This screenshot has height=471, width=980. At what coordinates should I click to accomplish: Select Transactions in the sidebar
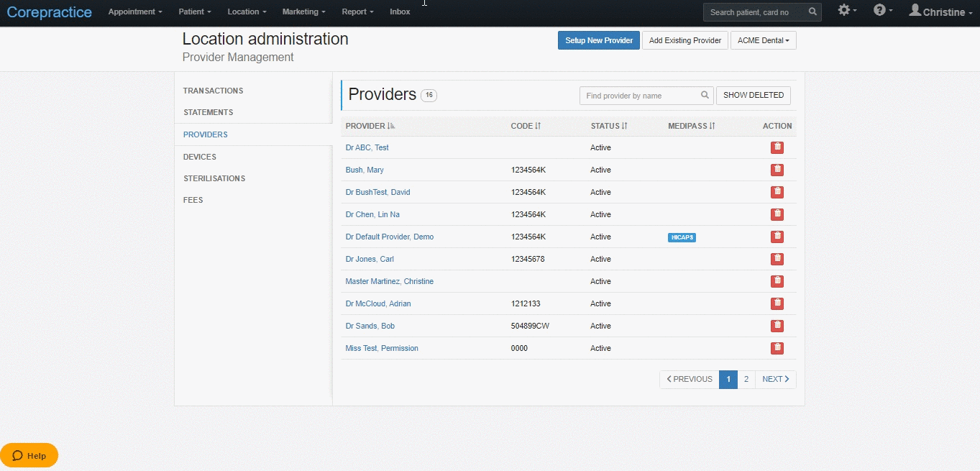pos(213,91)
